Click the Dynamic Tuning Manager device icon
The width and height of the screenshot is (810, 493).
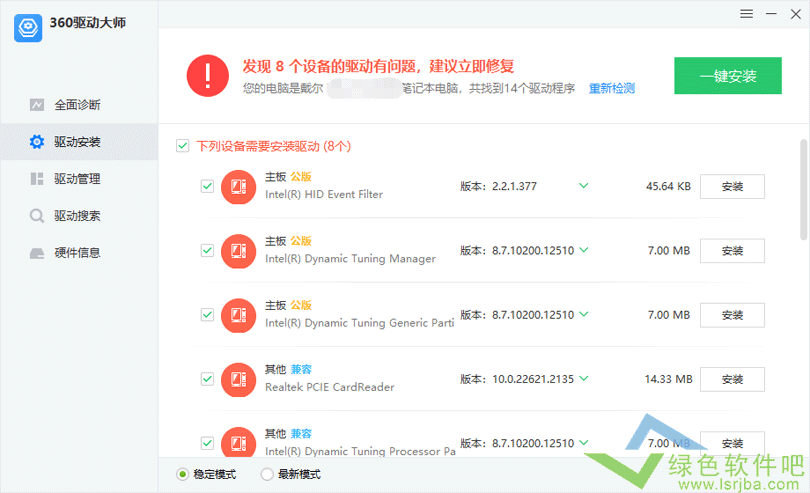(x=238, y=250)
